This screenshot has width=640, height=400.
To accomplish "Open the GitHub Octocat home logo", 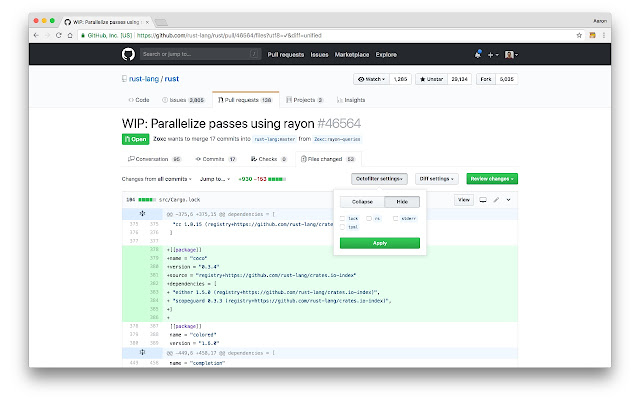I will point(128,54).
